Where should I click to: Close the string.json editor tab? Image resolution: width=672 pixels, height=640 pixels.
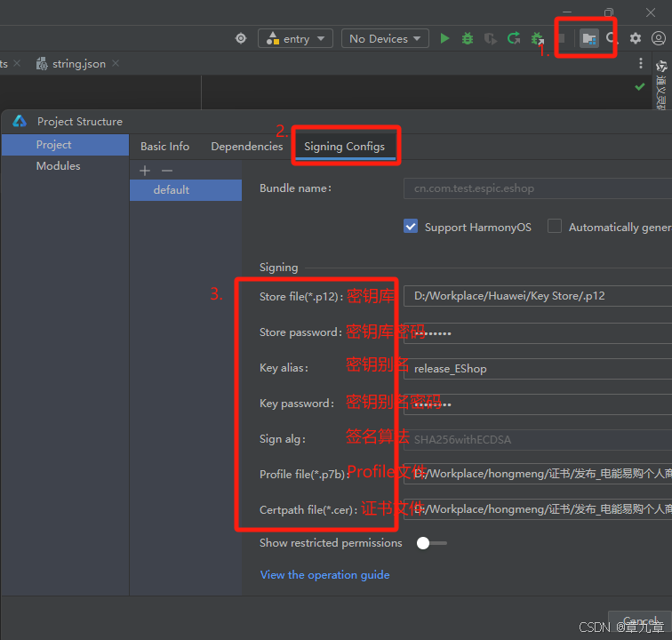pos(116,63)
